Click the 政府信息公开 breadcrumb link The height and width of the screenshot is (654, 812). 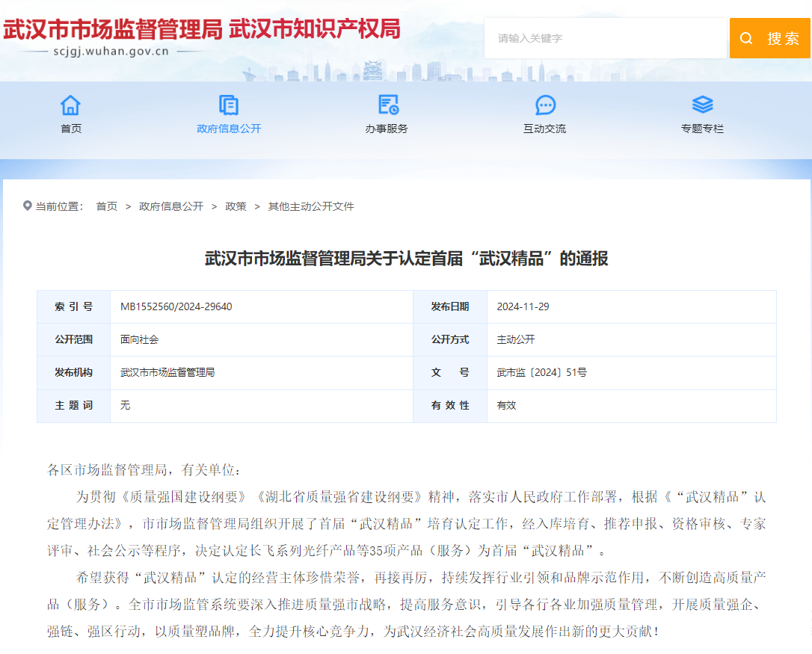point(170,206)
